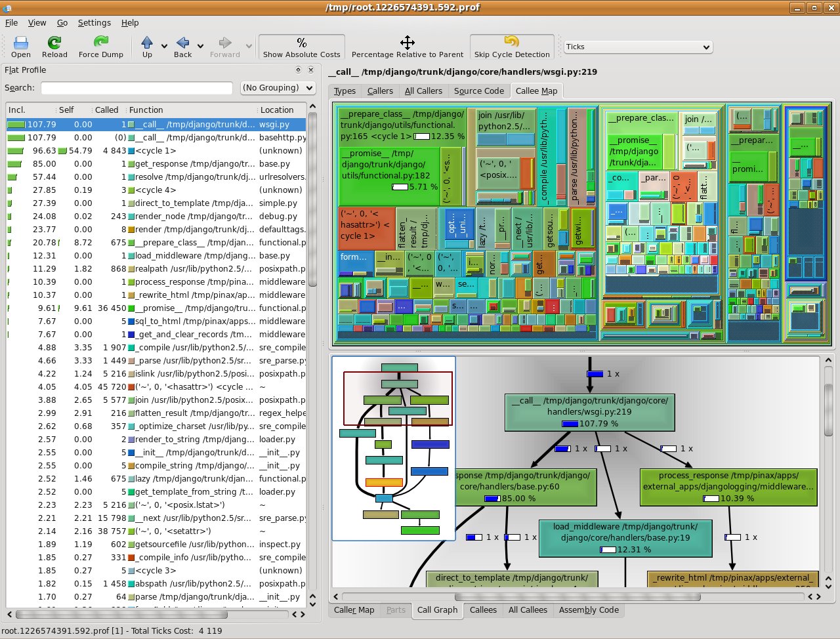Viewport: 840px width, 639px height.
Task: Sort by the Location column header
Action: (282, 110)
